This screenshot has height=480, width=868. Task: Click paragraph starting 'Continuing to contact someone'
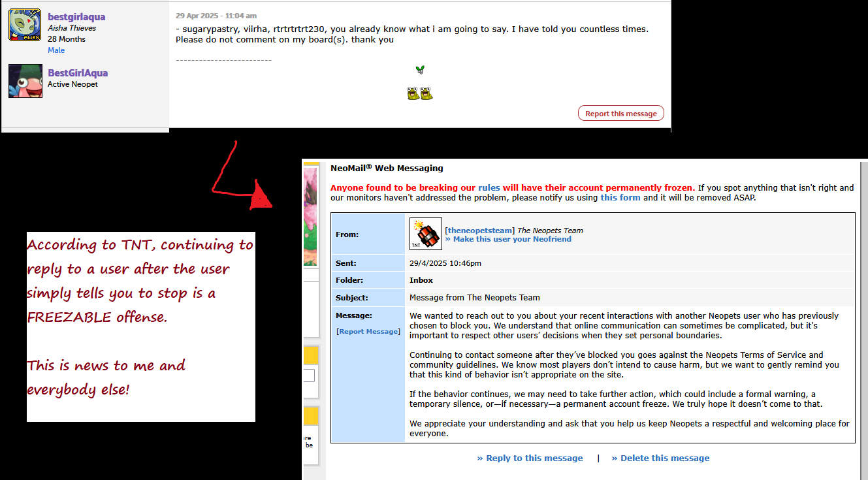[x=624, y=365]
